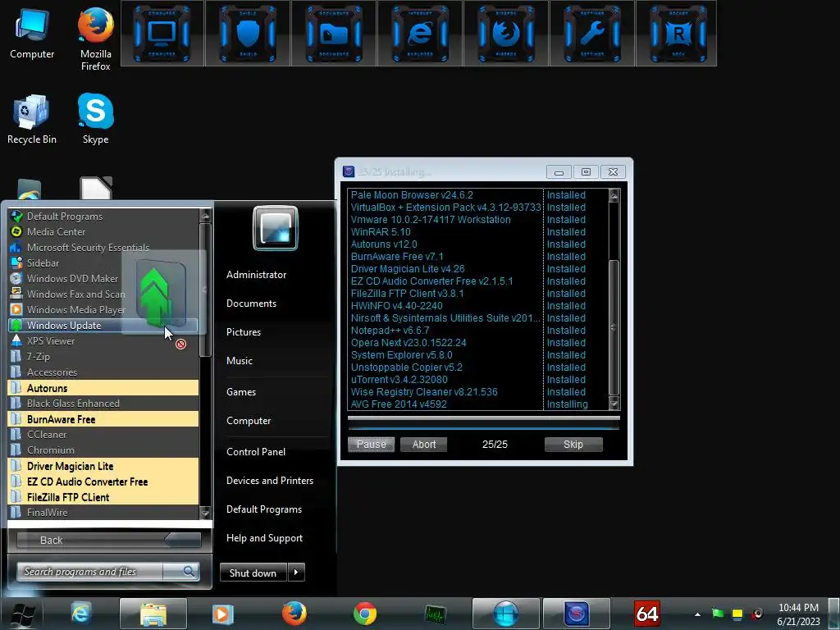Click the Shut down button
The image size is (840, 630).
tap(253, 572)
